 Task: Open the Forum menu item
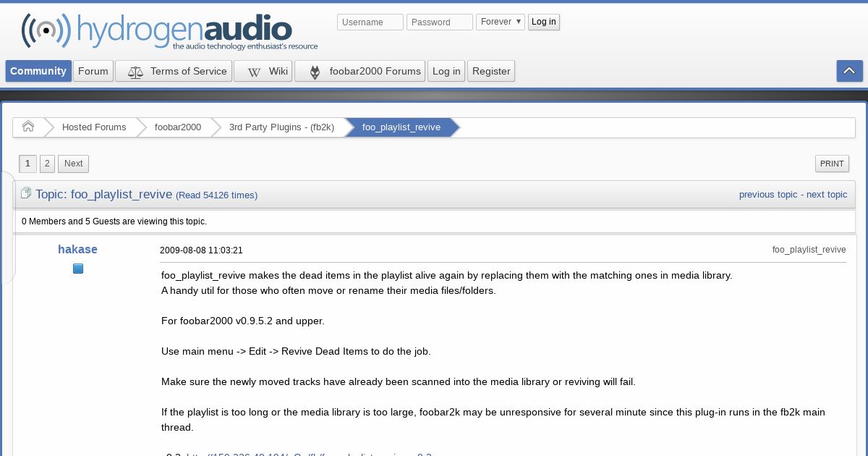click(x=93, y=71)
